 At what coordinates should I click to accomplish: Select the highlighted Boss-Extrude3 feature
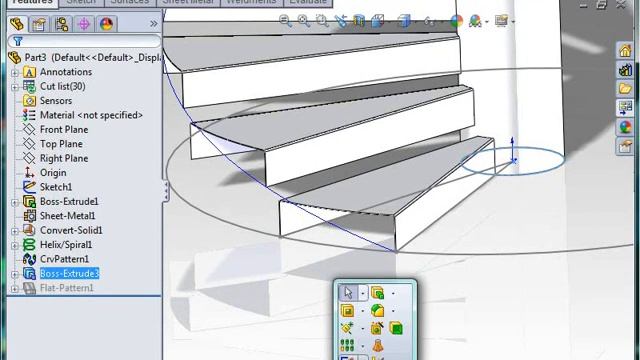pyautogui.click(x=69, y=273)
